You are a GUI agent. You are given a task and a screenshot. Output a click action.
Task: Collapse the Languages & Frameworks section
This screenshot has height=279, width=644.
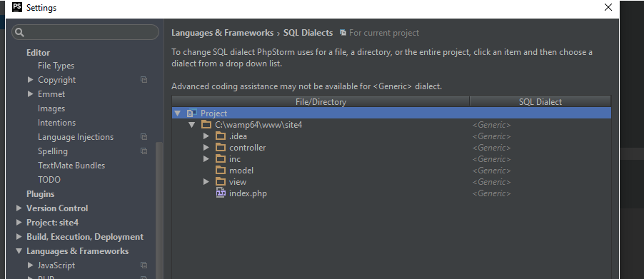(x=19, y=250)
